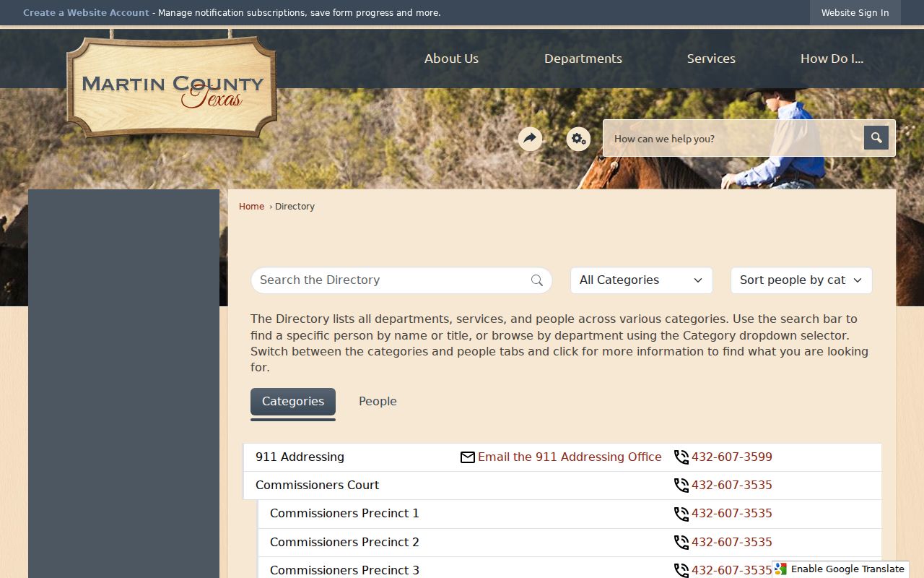924x578 pixels.
Task: Click Commissioners Precinct 1 entry
Action: click(x=344, y=514)
